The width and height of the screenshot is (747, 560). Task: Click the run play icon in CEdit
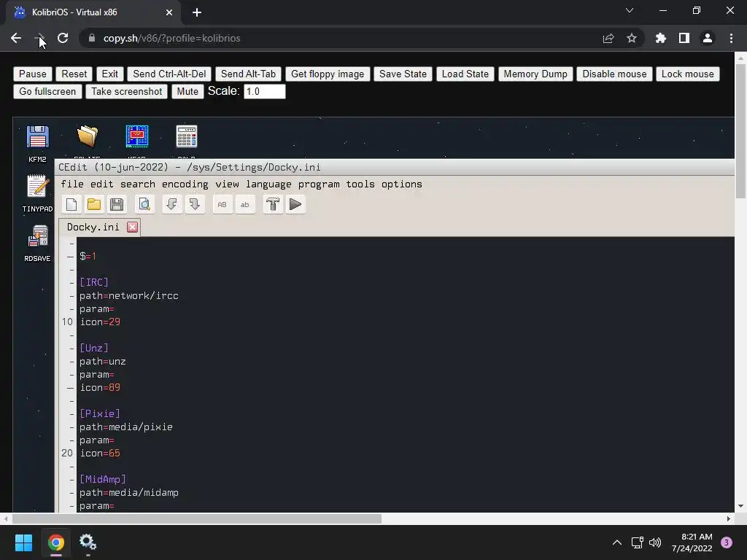point(295,204)
